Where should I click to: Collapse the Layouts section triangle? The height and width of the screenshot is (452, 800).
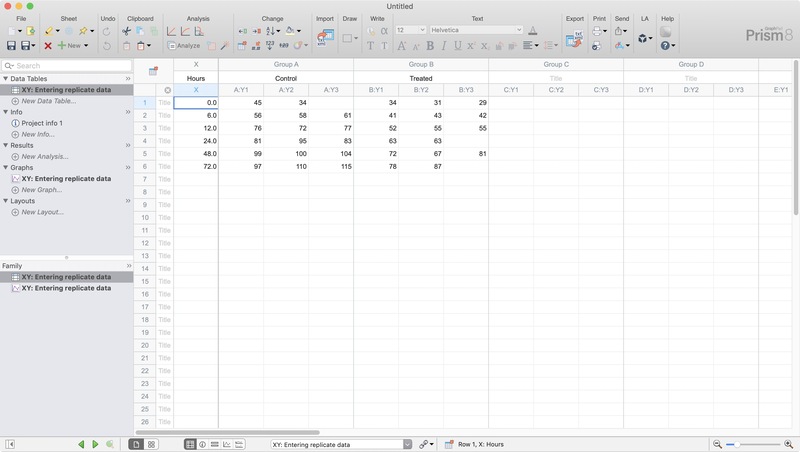click(x=6, y=201)
